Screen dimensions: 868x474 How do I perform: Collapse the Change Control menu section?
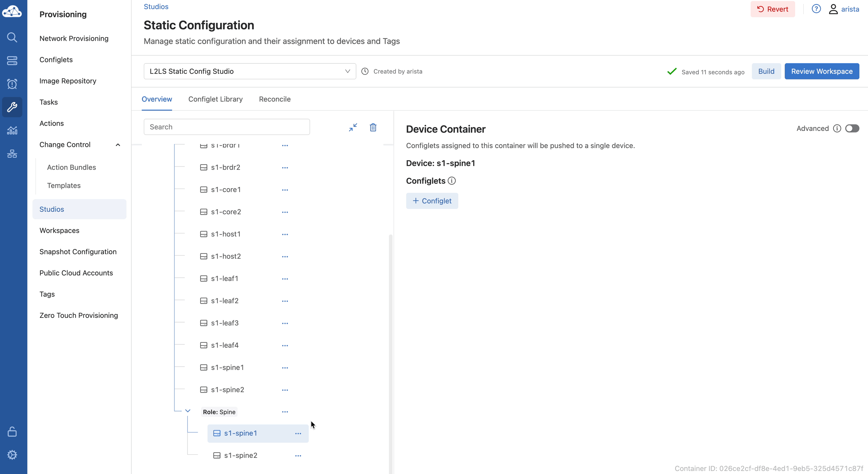click(x=118, y=145)
